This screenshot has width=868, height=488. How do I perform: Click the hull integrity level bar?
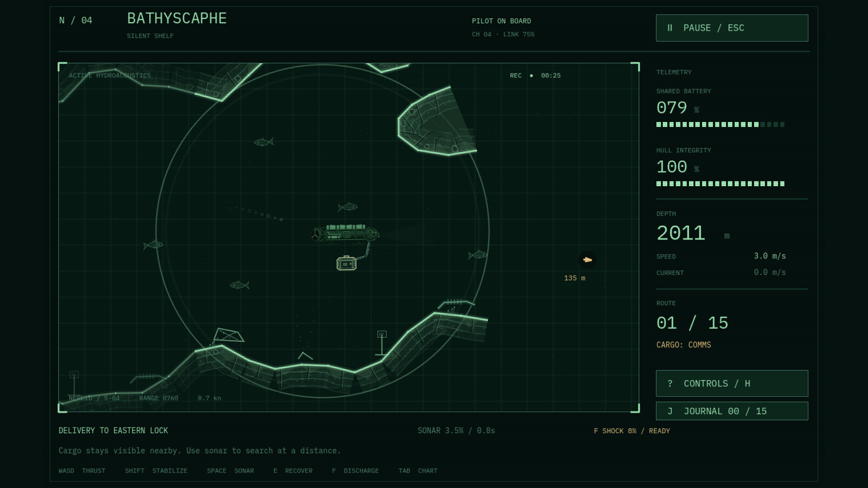pyautogui.click(x=720, y=184)
